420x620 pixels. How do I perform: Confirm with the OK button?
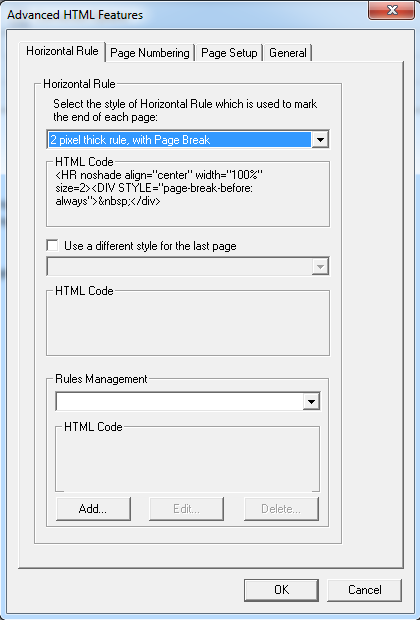tap(281, 590)
